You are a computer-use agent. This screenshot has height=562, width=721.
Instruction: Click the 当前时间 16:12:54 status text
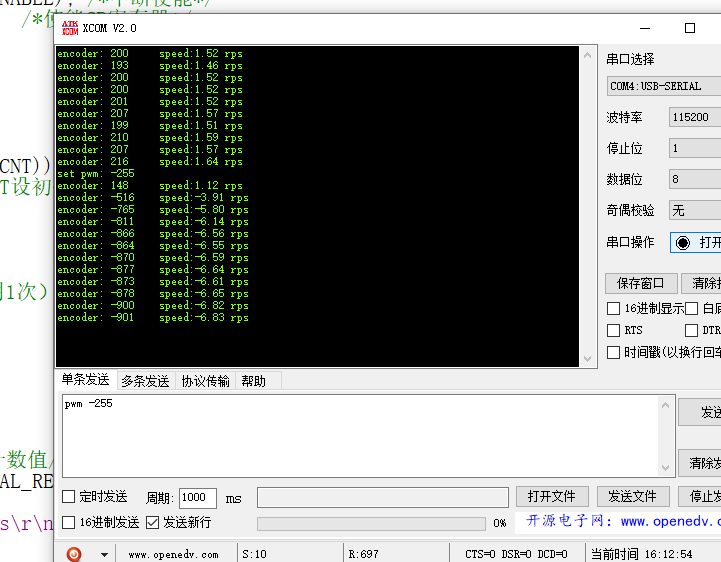pos(641,554)
